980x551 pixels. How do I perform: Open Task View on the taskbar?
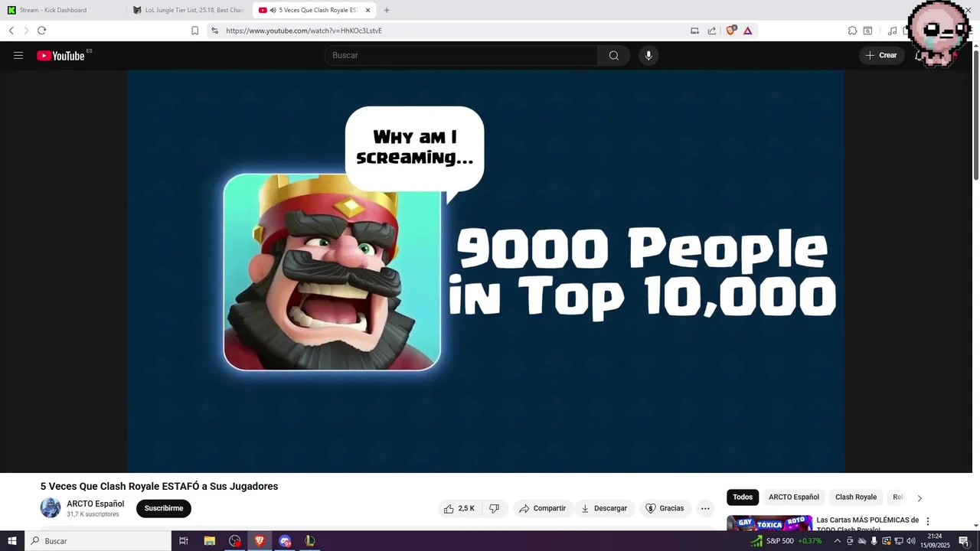(184, 541)
